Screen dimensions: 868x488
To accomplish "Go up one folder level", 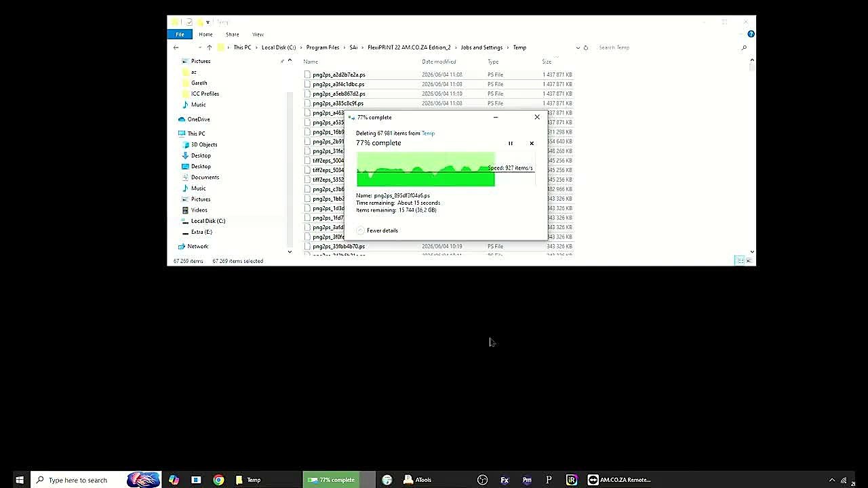I will coord(209,47).
